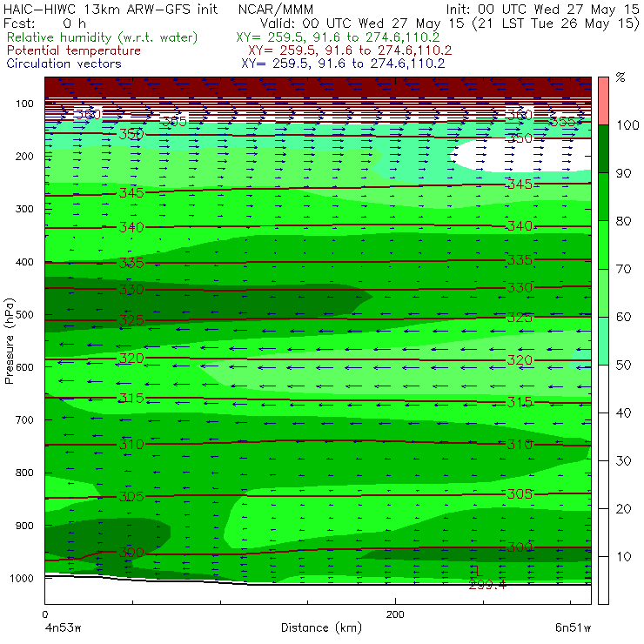Click the 'NCAR/MMM' header text
This screenshot has width=644, height=644.
point(276,10)
